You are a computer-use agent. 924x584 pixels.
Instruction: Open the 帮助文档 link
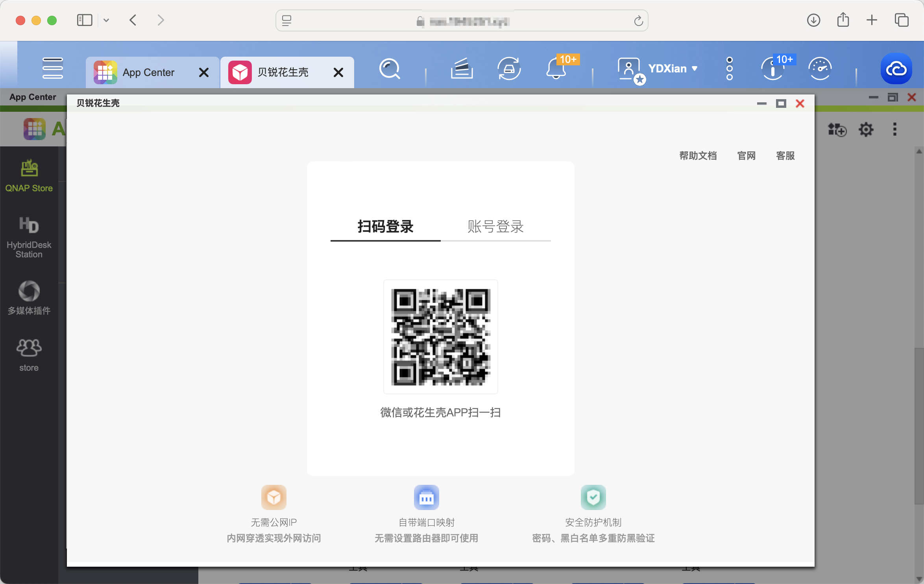point(698,156)
